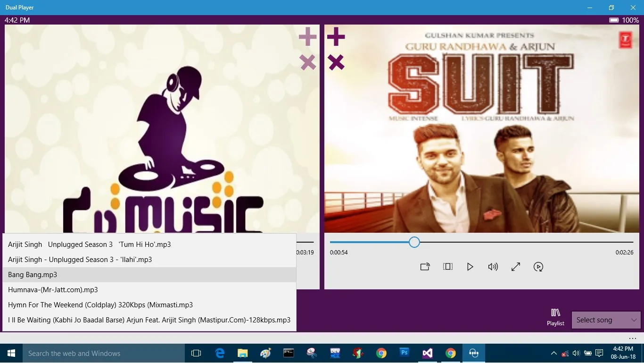Viewport: 644px width, 363px height.
Task: Open Command Prompt from taskbar
Action: click(289, 353)
